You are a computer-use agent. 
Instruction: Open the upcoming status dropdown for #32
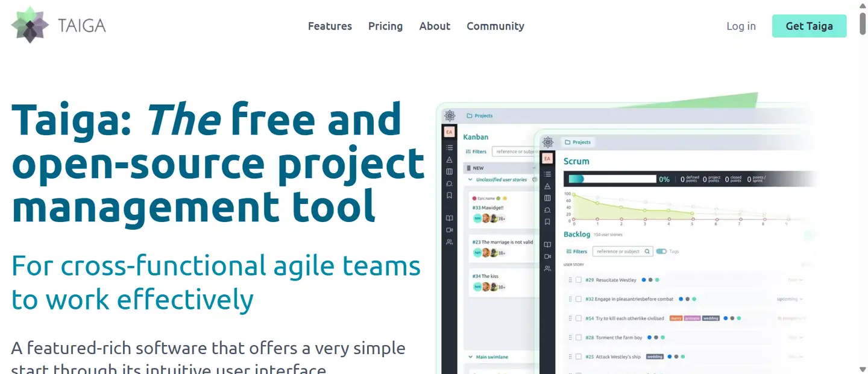click(x=791, y=299)
